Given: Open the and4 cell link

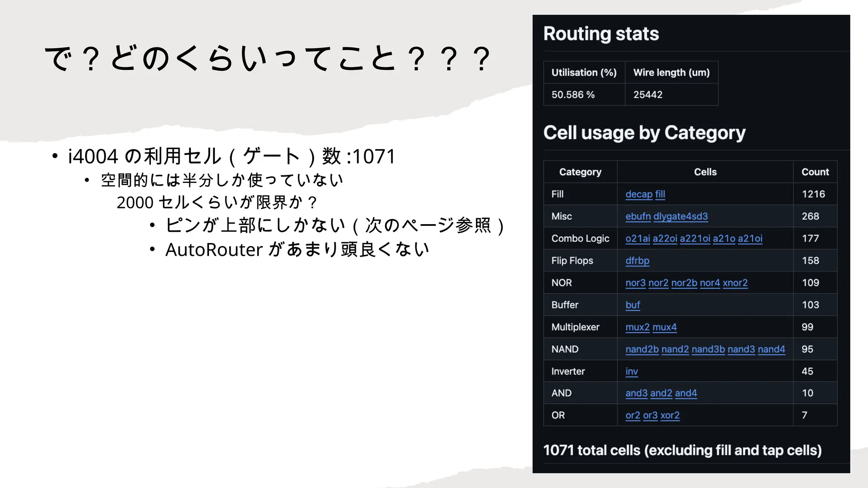Looking at the screenshot, I should tap(686, 393).
